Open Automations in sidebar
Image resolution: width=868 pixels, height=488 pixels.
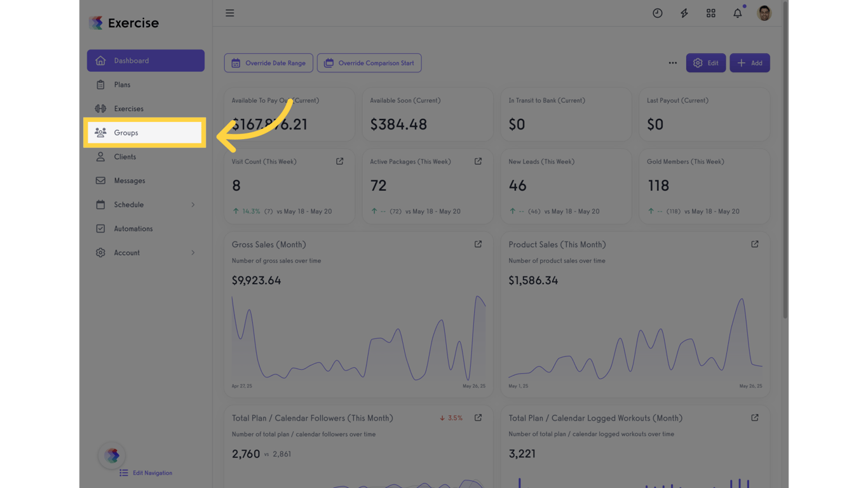(x=146, y=229)
